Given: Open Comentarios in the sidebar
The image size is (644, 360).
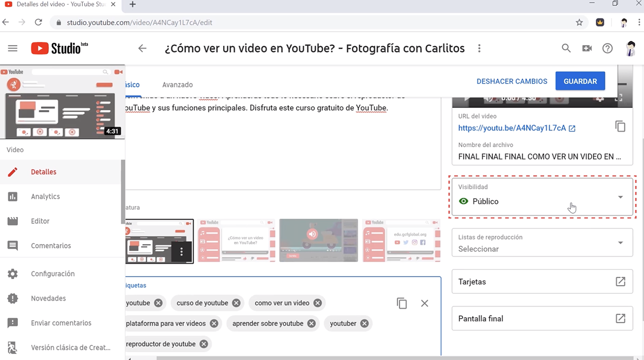Looking at the screenshot, I should 60,246.
